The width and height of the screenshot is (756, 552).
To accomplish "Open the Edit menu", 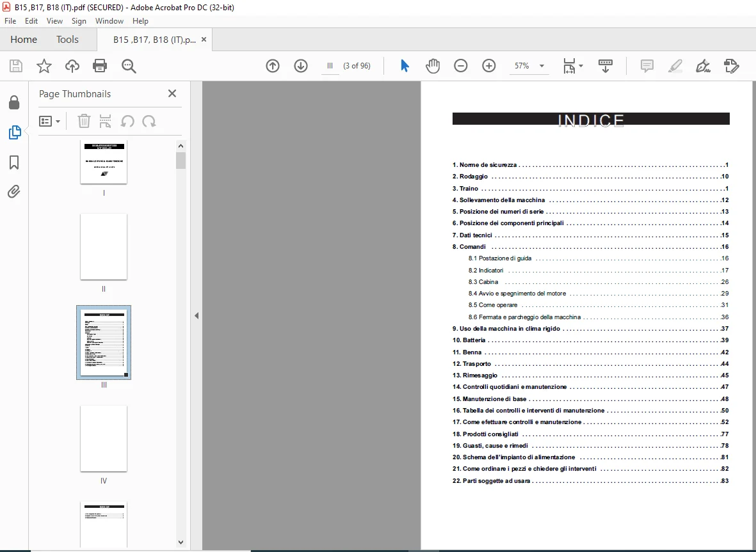I will point(31,21).
